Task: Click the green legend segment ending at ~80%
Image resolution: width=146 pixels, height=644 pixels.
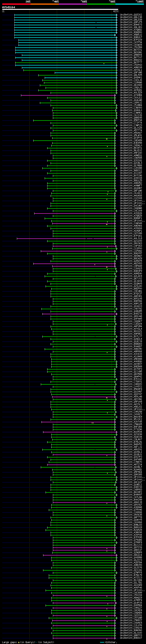Action: [101, 4]
